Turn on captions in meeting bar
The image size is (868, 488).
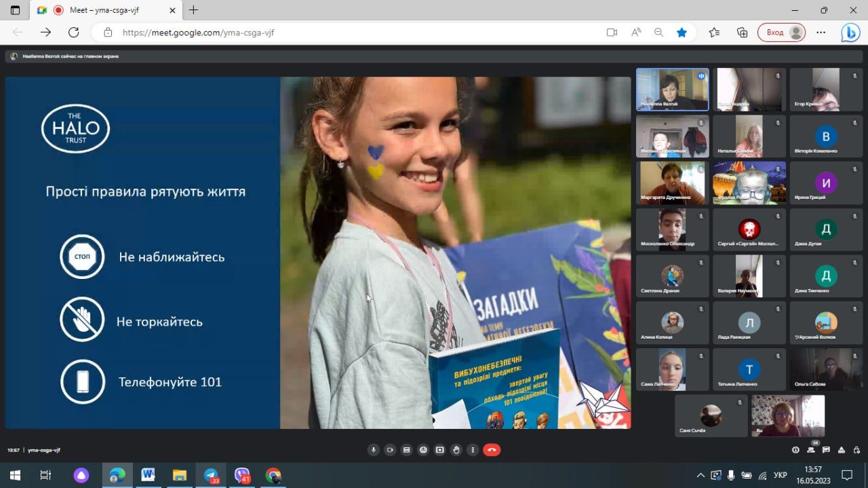click(x=407, y=450)
